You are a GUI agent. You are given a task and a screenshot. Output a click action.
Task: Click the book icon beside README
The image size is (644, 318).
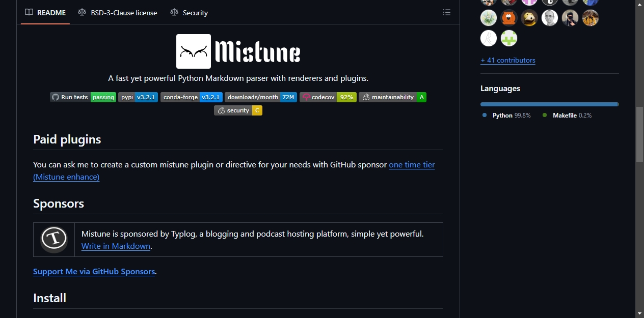pos(29,12)
